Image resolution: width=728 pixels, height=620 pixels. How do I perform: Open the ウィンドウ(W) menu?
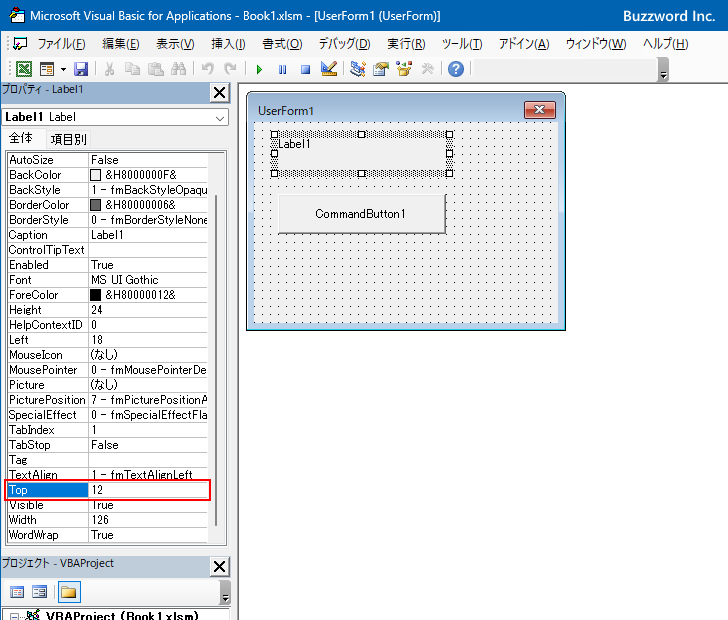(596, 44)
